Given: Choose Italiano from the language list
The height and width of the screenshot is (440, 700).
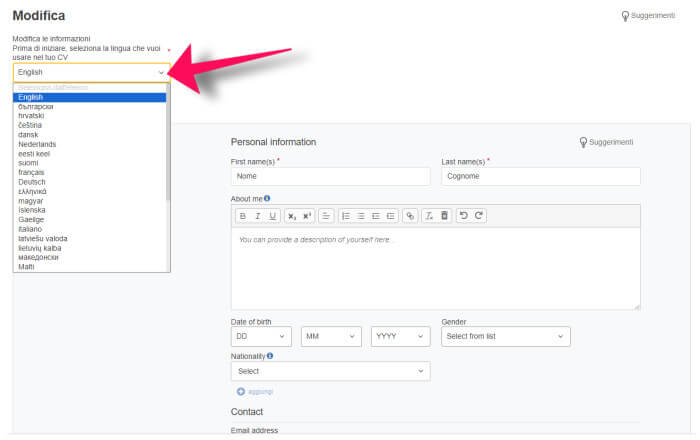Looking at the screenshot, I should (x=30, y=229).
